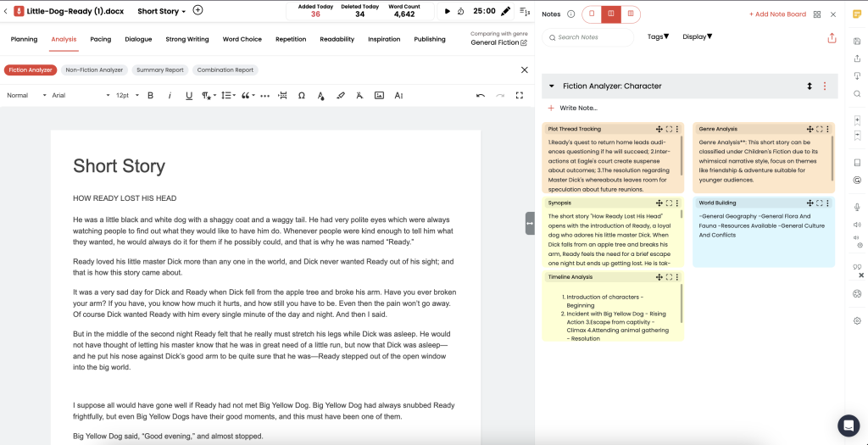Open the font family dropdown showing Arial
Screen dimensions: 868x445
(81, 96)
